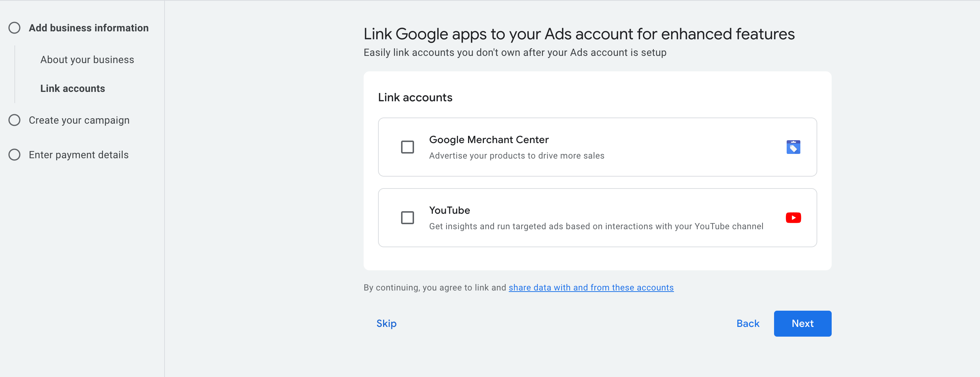Image resolution: width=980 pixels, height=377 pixels.
Task: Select Link accounts step in sidebar
Action: (x=72, y=88)
